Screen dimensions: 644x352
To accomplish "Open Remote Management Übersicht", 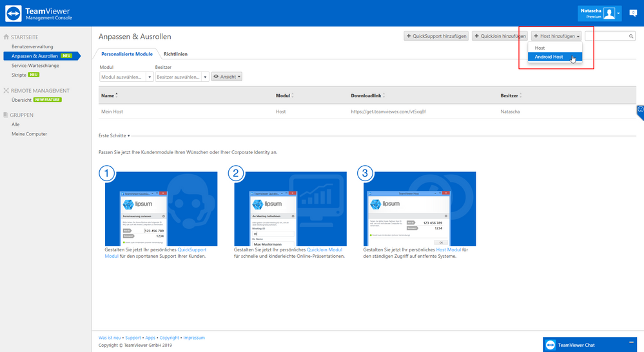I will click(21, 100).
